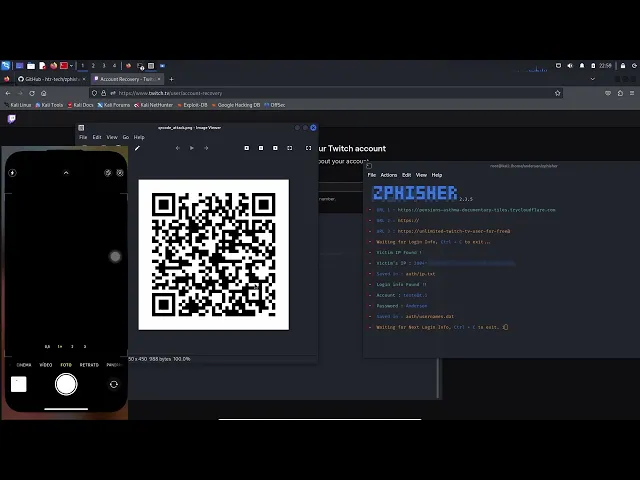Toggle fullscreen in Image Viewer toolbar
This screenshot has width=640, height=480.
click(309, 148)
